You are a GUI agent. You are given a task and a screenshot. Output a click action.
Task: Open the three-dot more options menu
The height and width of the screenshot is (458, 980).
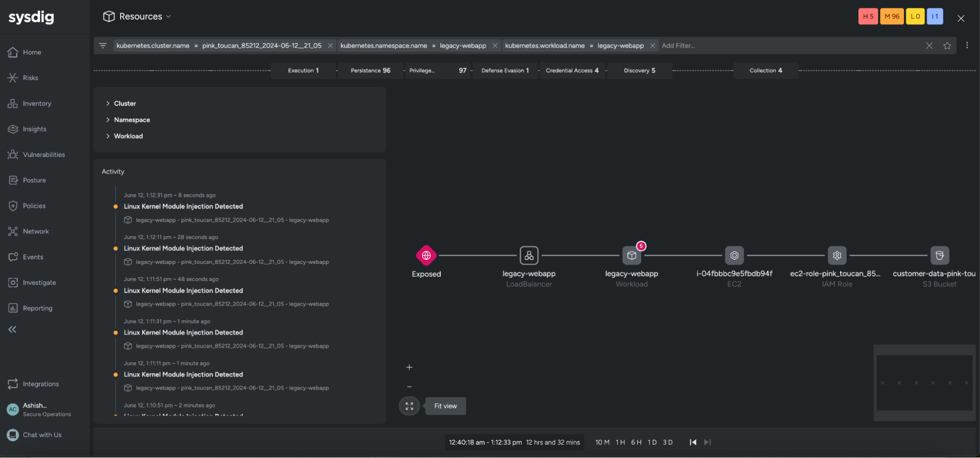[x=967, y=45]
